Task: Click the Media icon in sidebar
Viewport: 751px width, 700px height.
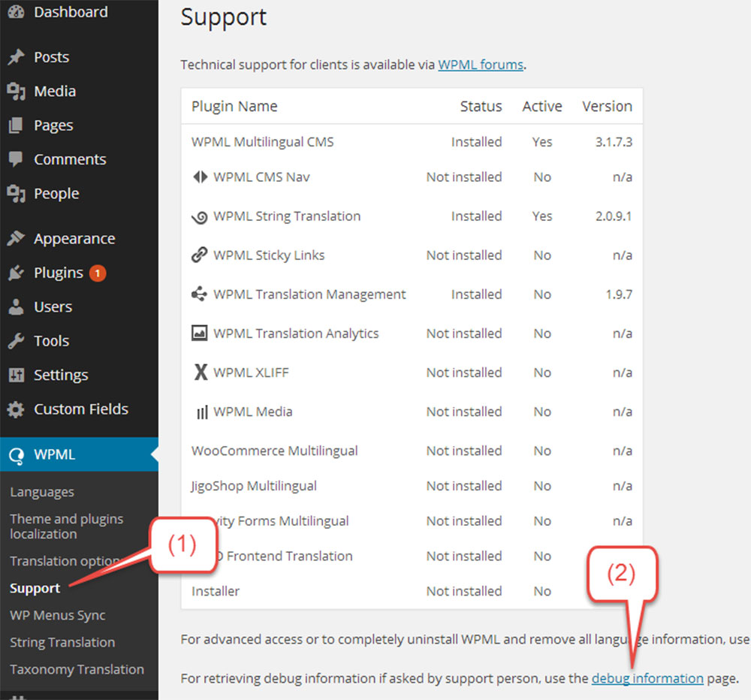Action: pos(16,91)
